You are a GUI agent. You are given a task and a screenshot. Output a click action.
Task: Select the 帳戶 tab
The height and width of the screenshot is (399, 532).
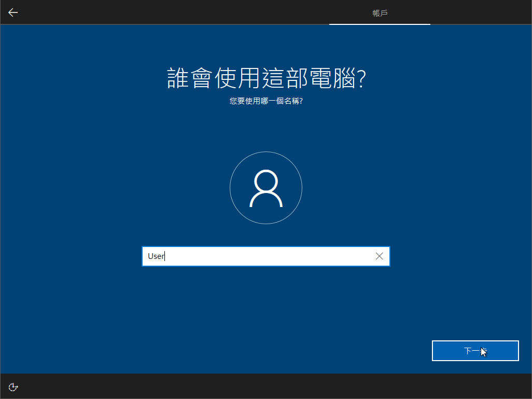tap(380, 12)
